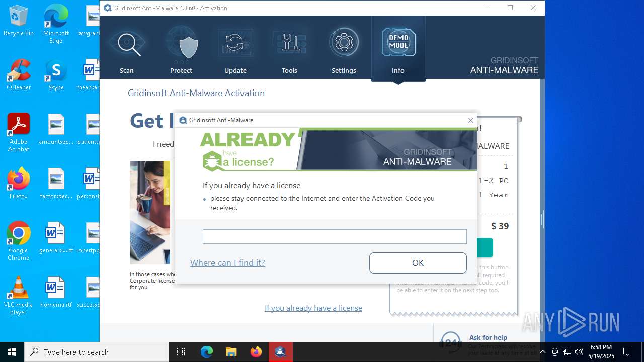The image size is (644, 362).
Task: Open the Update tab
Action: point(235,49)
